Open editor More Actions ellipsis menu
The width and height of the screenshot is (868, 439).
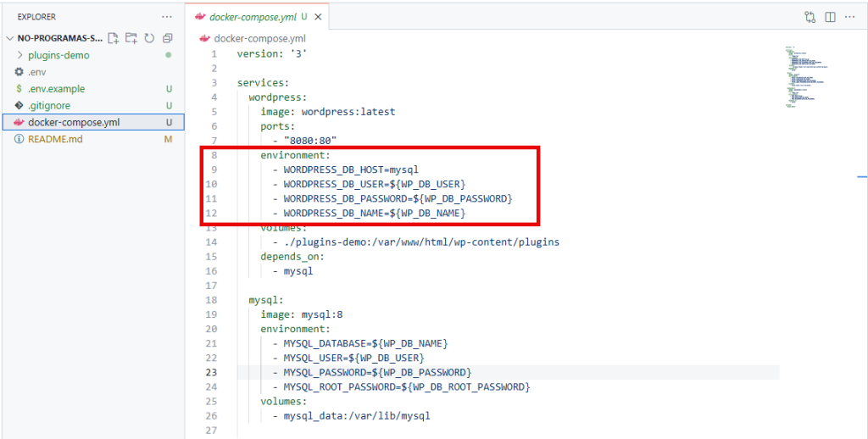click(x=850, y=17)
